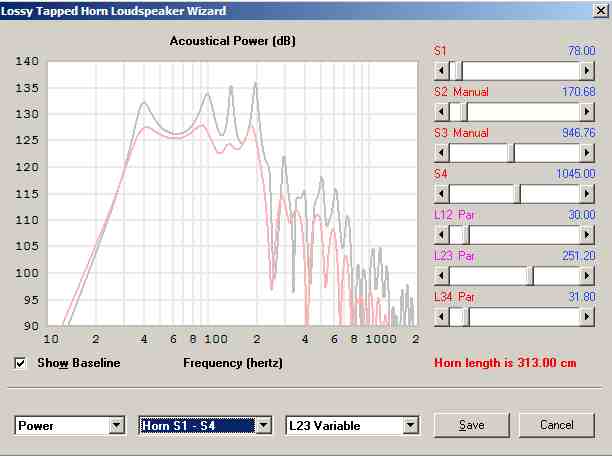612x456 pixels.
Task: Click the S2 Manual label
Action: pyautogui.click(x=461, y=92)
